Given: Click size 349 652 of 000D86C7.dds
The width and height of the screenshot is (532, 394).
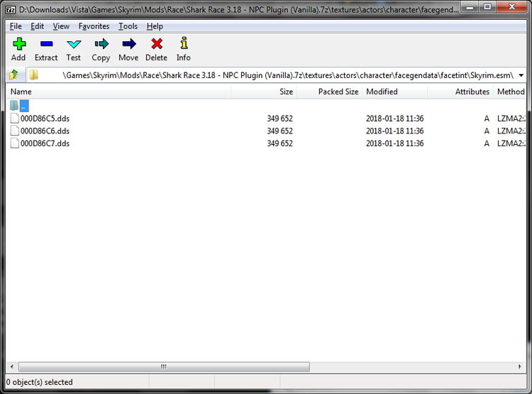Looking at the screenshot, I should pos(279,143).
